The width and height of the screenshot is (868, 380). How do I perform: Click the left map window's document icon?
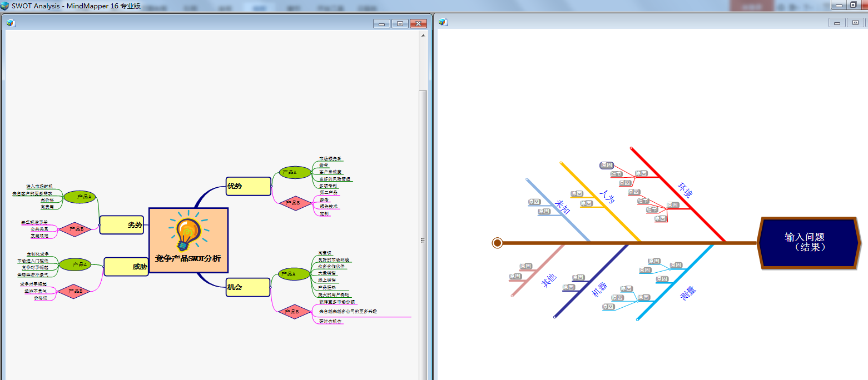(11, 23)
